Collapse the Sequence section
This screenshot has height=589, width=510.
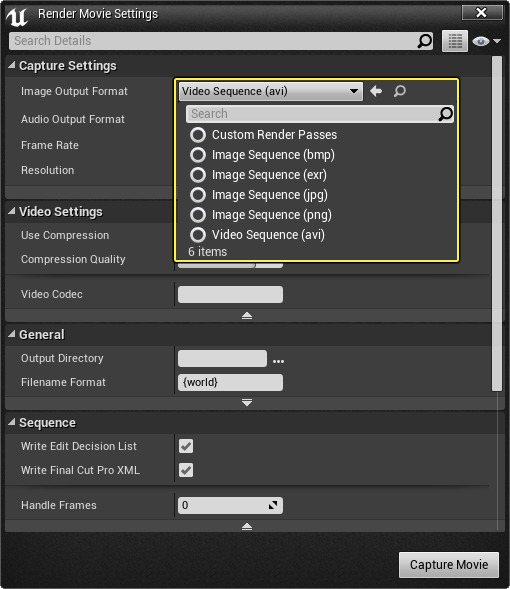coord(12,423)
